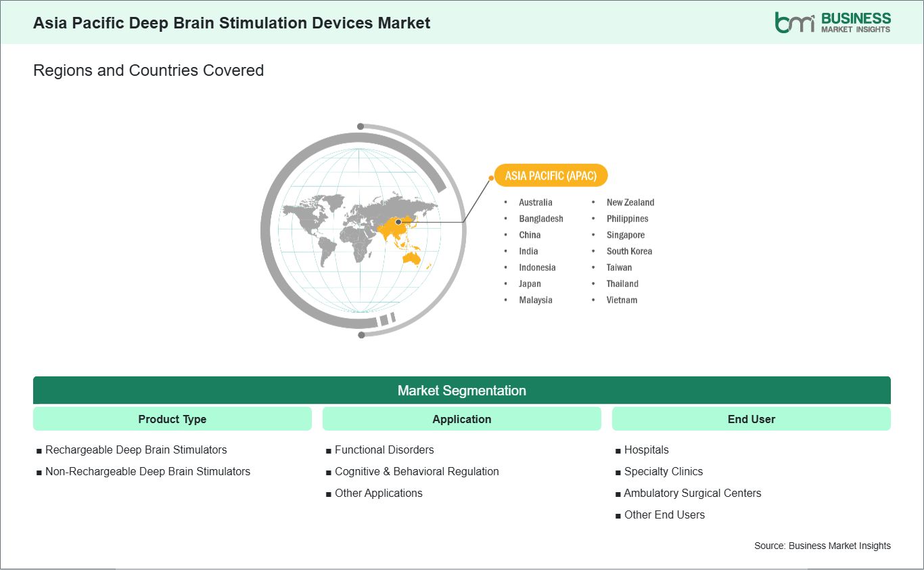Click the Business Market Insights logo
Image resolution: width=924 pixels, height=570 pixels.
coord(833,22)
